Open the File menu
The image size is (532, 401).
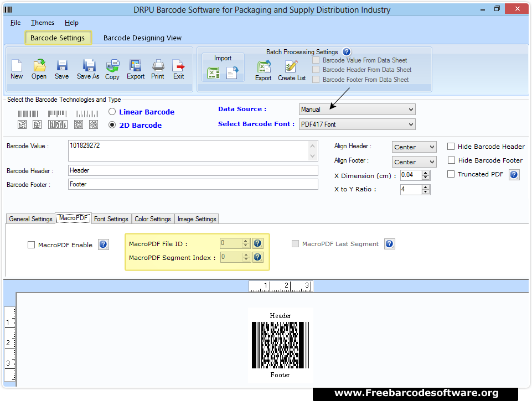tap(16, 23)
